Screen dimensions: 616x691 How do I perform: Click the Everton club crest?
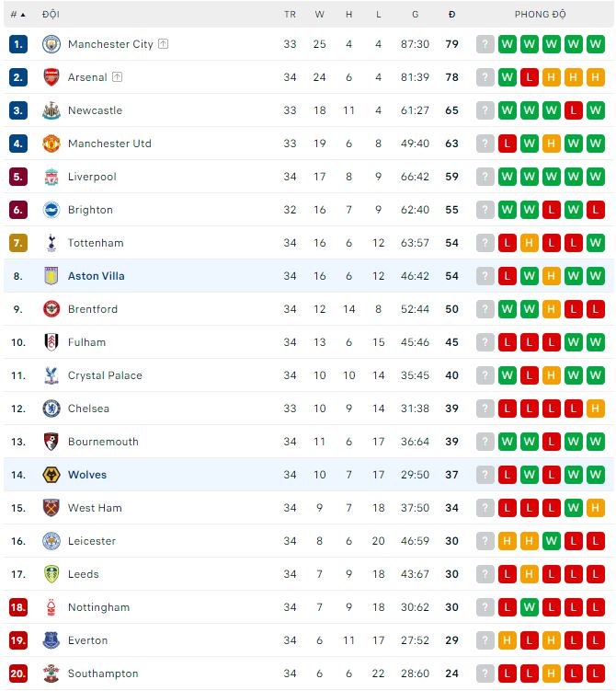pos(51,640)
